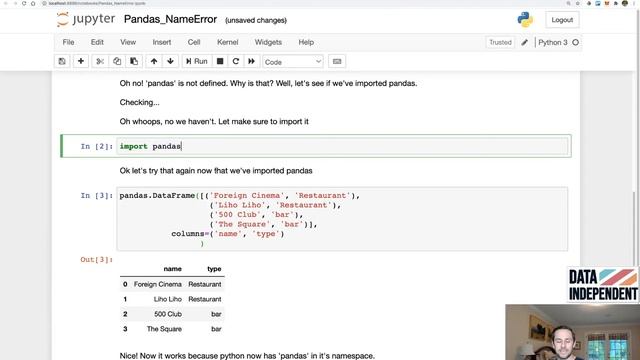Open the Kernel menu
The height and width of the screenshot is (360, 640).
[227, 42]
